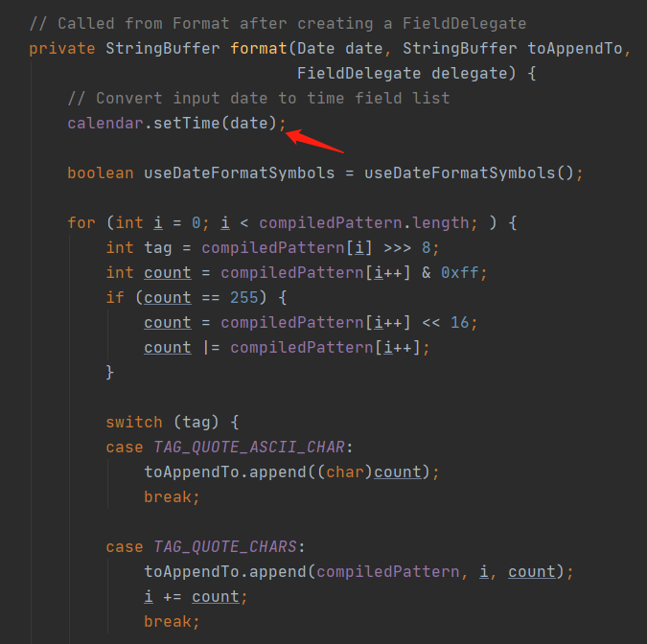Click the switch keyword
647x644 pixels.
(x=134, y=423)
